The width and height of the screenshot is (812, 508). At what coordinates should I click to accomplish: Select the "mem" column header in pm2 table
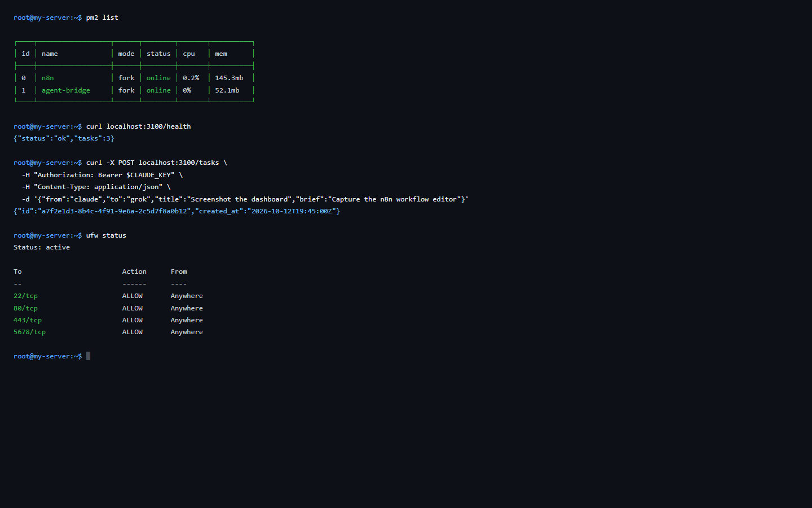(221, 54)
